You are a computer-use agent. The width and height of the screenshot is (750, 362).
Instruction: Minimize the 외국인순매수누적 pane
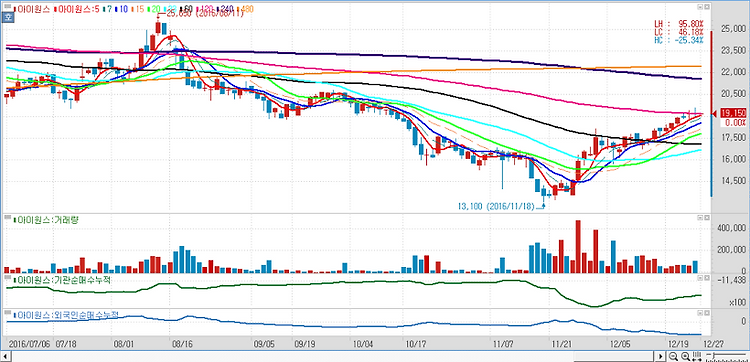point(700,312)
